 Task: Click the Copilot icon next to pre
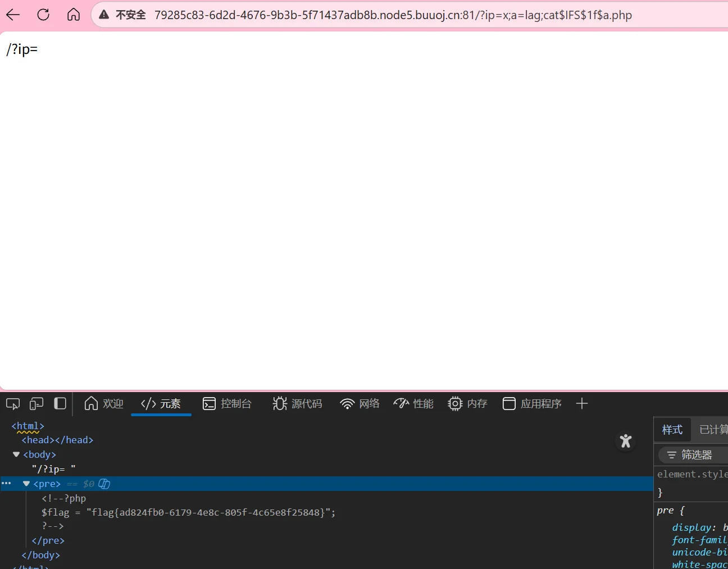pyautogui.click(x=104, y=484)
